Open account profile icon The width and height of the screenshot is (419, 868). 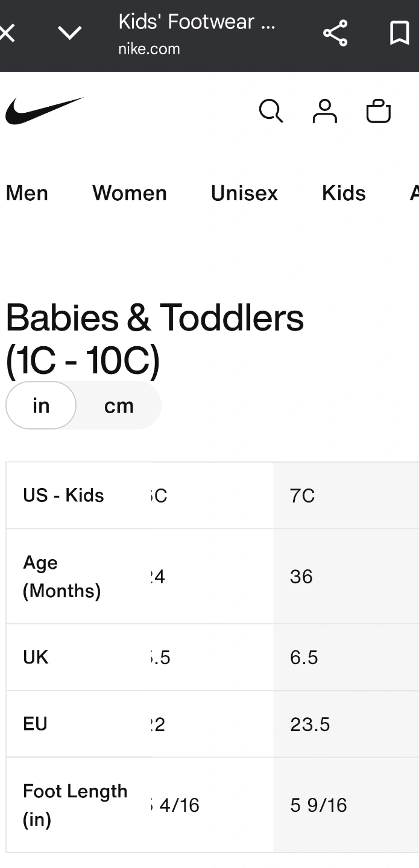[324, 112]
